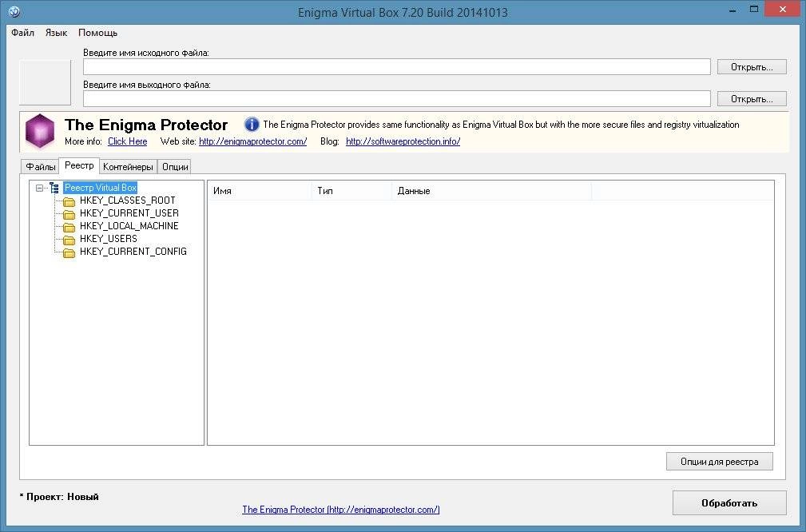
Task: Select HKEY_USERS in the tree
Action: (x=109, y=239)
